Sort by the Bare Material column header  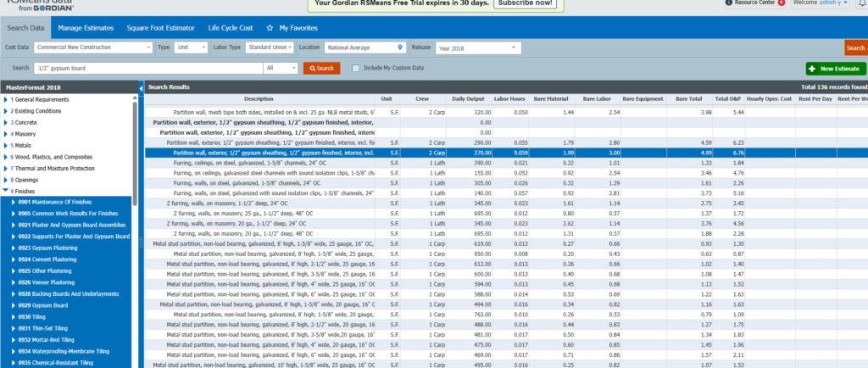(551, 99)
